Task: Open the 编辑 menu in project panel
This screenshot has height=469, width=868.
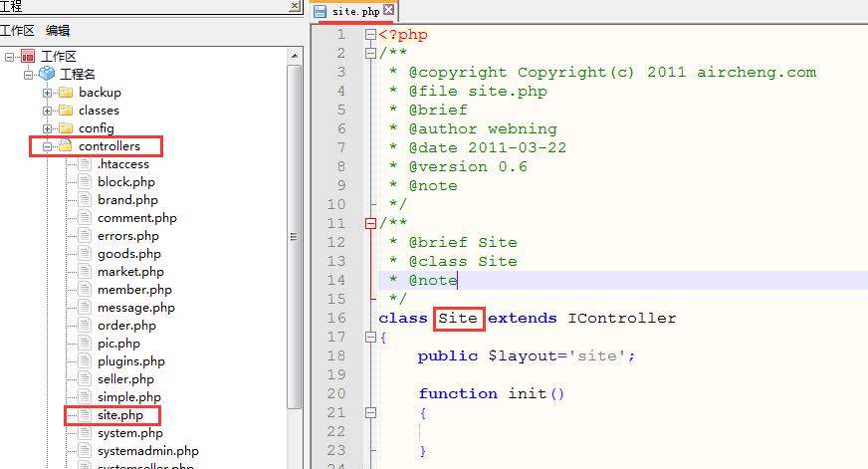Action: [58, 31]
